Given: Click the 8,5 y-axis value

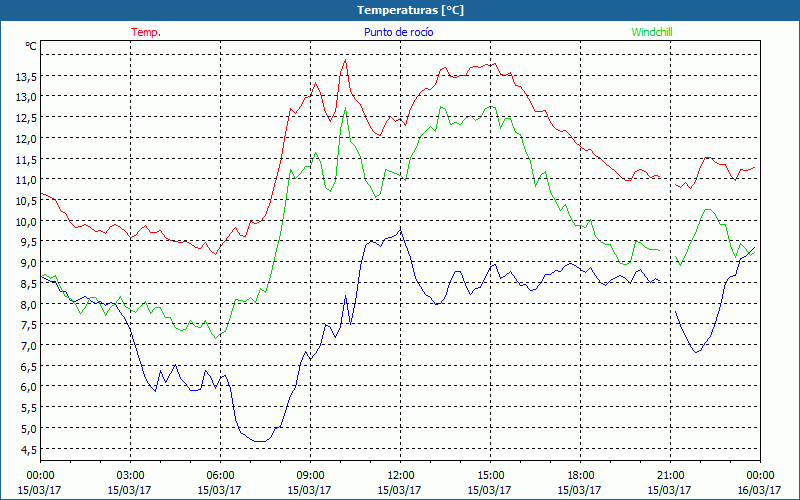Looking at the screenshot, I should click(x=29, y=283).
